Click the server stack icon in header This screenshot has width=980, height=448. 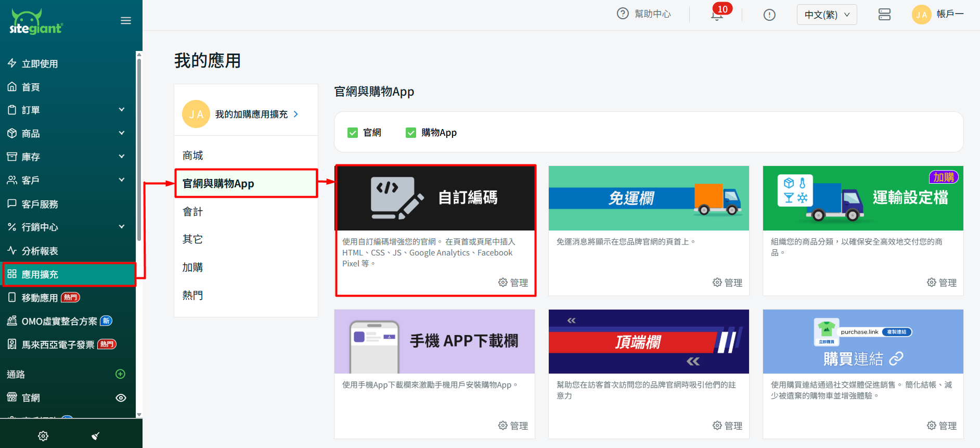click(x=884, y=15)
